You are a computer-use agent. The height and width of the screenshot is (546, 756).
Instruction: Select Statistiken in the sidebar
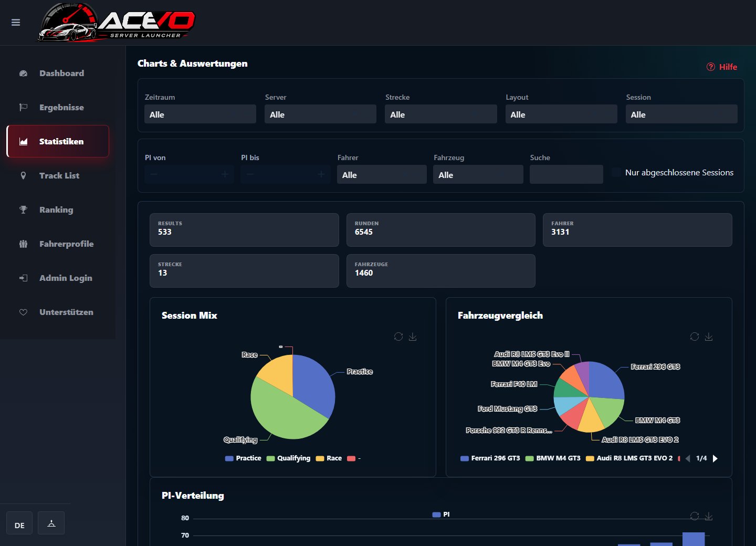[x=58, y=141]
